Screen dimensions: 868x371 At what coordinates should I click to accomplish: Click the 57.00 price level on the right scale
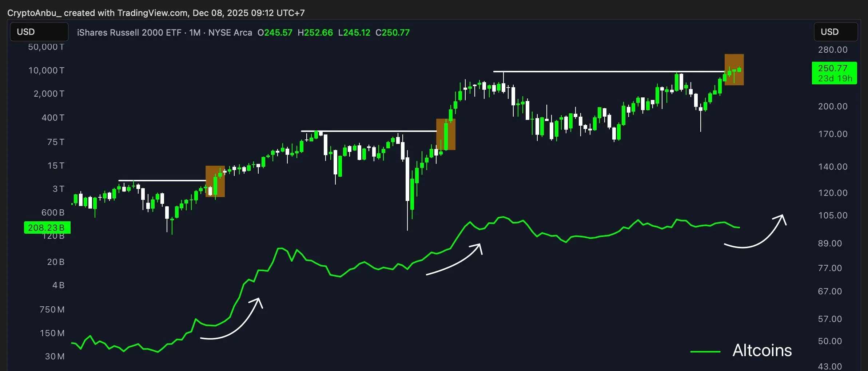point(830,319)
